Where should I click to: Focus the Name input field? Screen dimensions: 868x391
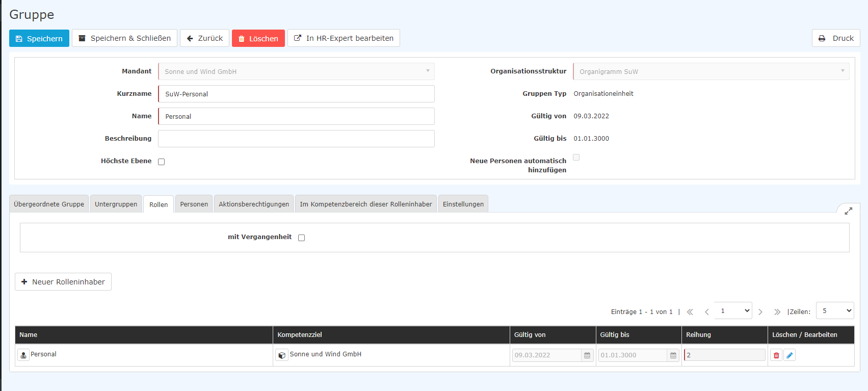pos(296,116)
